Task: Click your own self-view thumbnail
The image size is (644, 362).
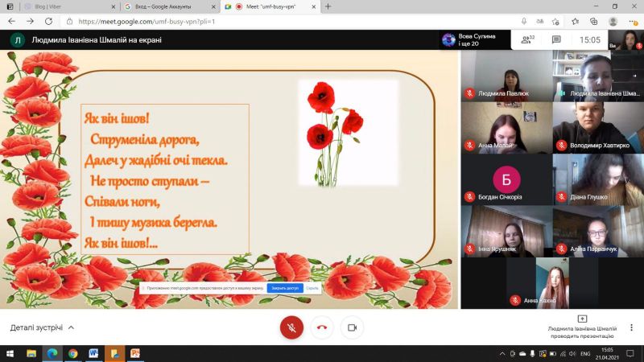Action: 626,39
